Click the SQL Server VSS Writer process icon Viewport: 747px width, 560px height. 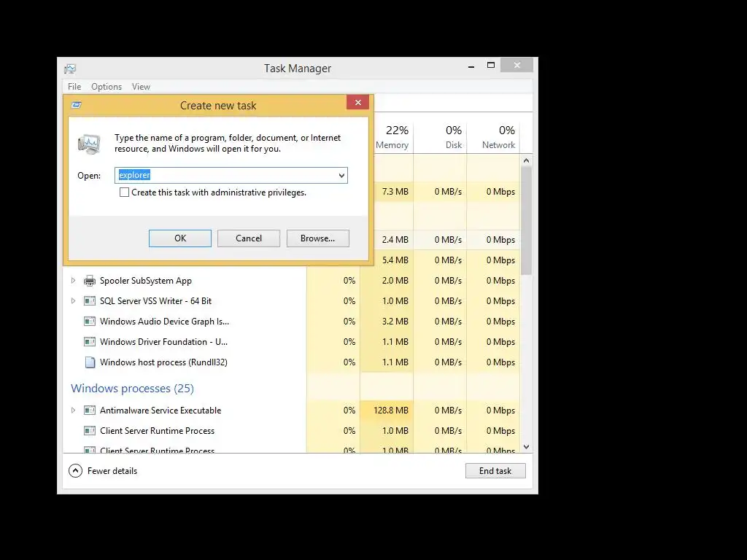90,301
